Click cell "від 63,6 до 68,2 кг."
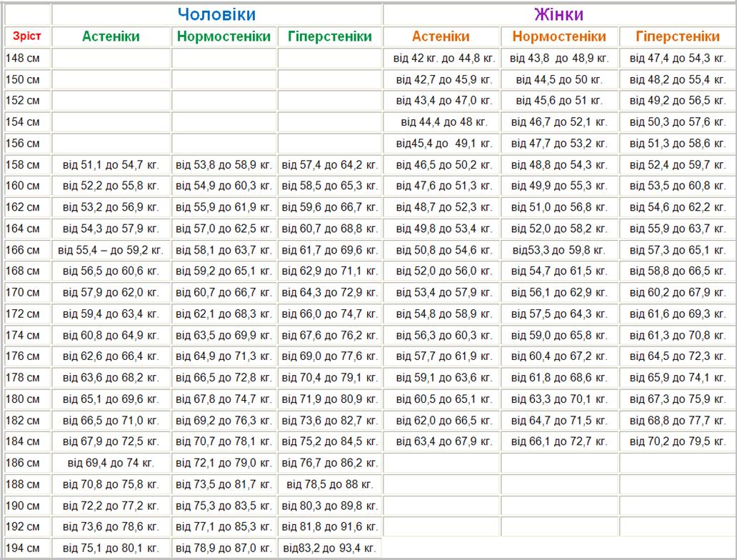The image size is (737, 560). pyautogui.click(x=111, y=378)
